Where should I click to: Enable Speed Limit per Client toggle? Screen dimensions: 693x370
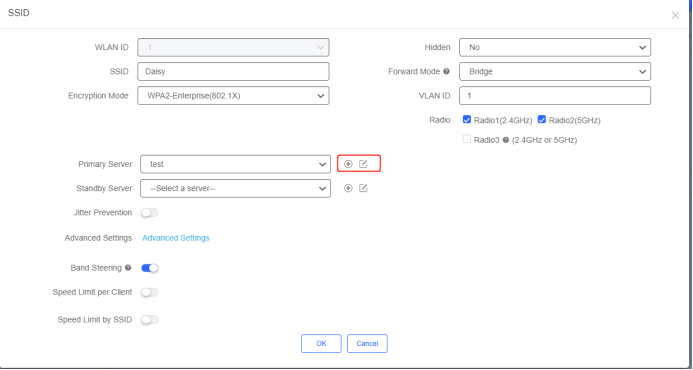coord(149,292)
